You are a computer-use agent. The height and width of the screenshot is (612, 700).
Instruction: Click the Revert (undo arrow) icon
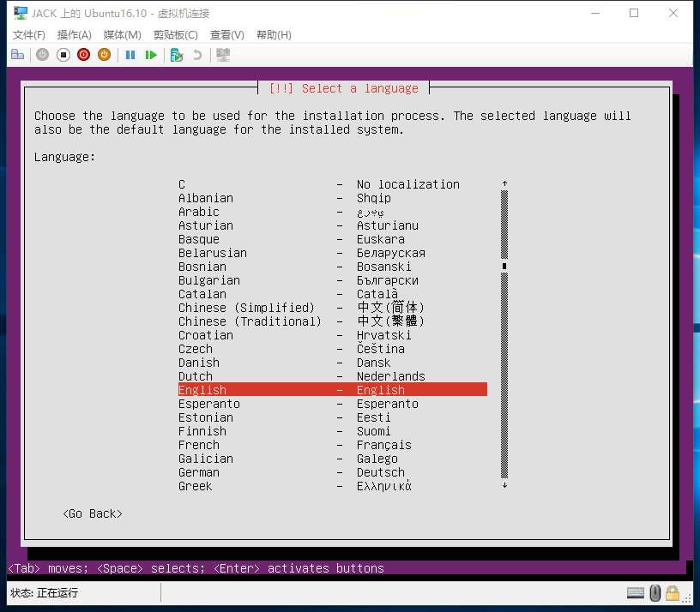(x=197, y=55)
